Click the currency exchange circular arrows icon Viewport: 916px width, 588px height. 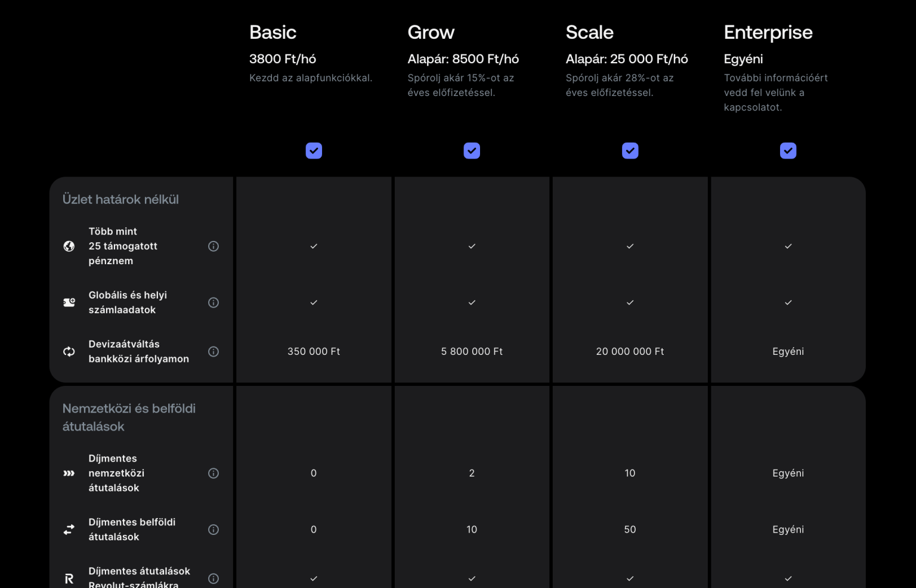[69, 352]
